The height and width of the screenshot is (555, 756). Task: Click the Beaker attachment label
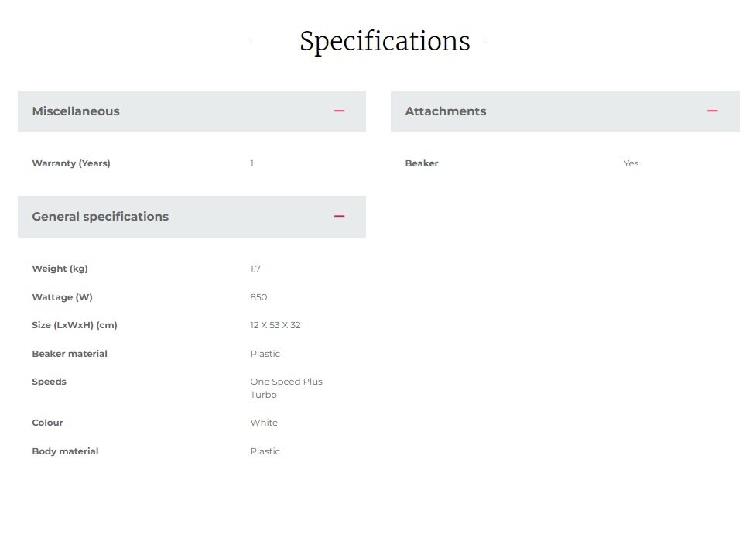[x=422, y=163]
